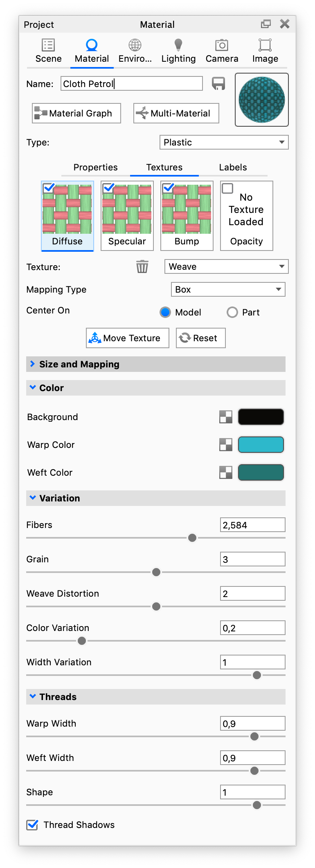Delete texture with the trash icon
The image size is (315, 868).
(142, 266)
